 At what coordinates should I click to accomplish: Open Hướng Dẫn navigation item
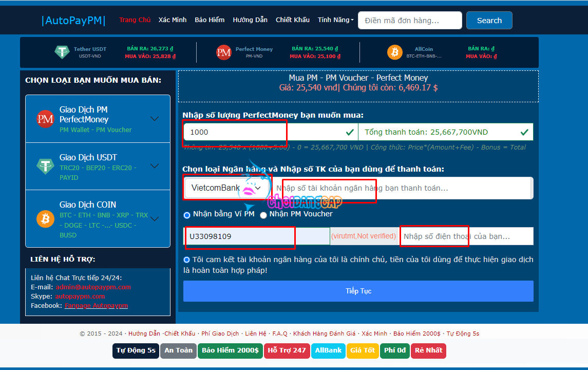coord(250,20)
